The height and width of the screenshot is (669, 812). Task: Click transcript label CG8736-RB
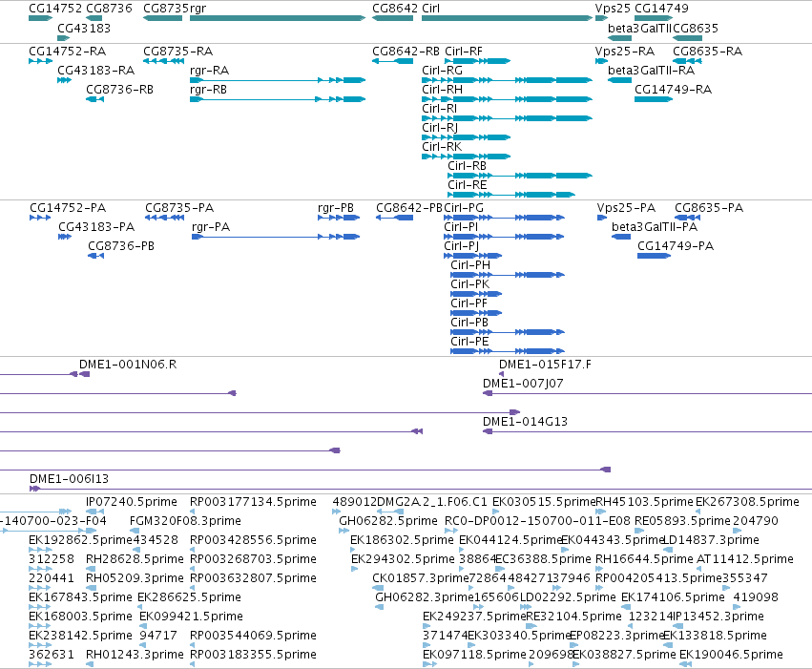(x=119, y=90)
